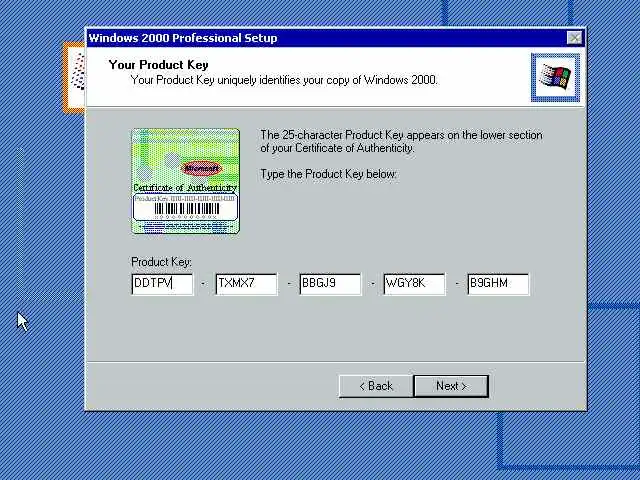Click the 'Product Key:' label
The image size is (640, 480).
[162, 262]
